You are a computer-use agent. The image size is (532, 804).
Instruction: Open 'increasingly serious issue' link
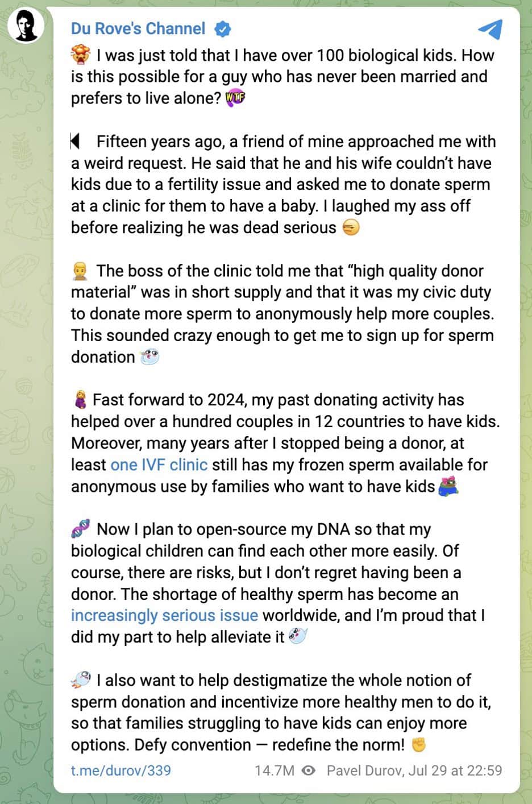[x=164, y=615]
